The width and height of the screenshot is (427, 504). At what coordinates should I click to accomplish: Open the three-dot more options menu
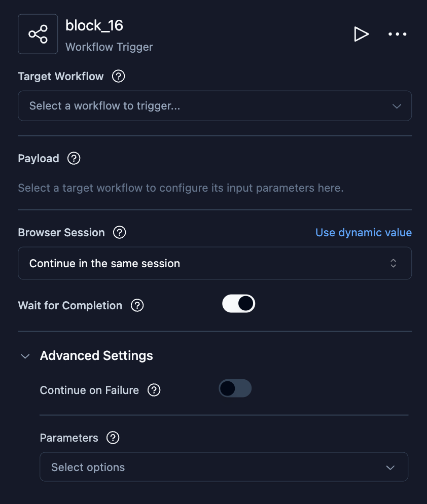point(397,34)
